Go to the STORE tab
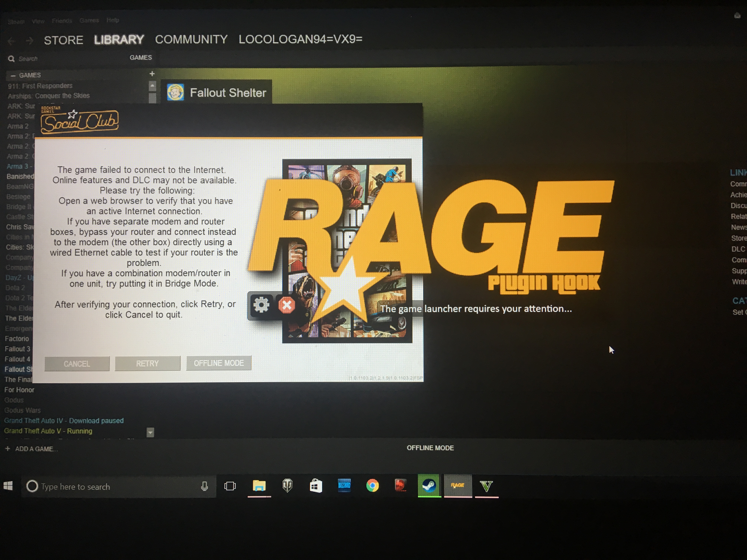The width and height of the screenshot is (747, 560). [x=64, y=40]
